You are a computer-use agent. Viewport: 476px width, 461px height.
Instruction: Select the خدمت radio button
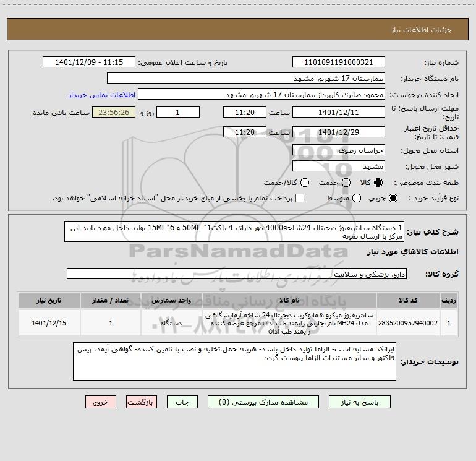pos(346,183)
